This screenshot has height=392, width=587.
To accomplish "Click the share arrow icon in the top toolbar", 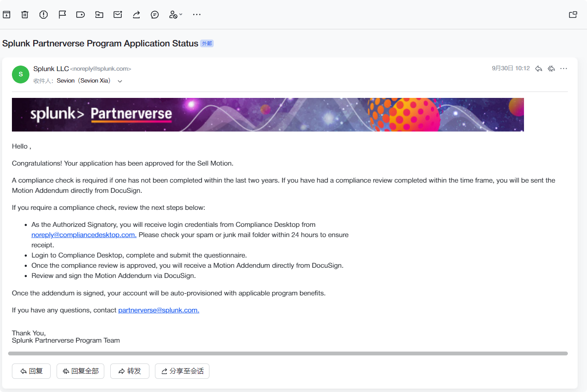I will pyautogui.click(x=136, y=15).
